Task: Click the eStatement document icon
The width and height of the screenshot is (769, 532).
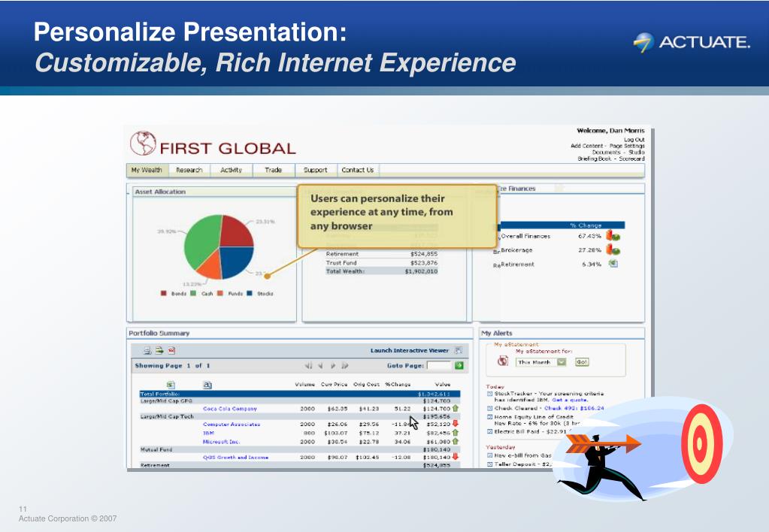Action: 503,361
